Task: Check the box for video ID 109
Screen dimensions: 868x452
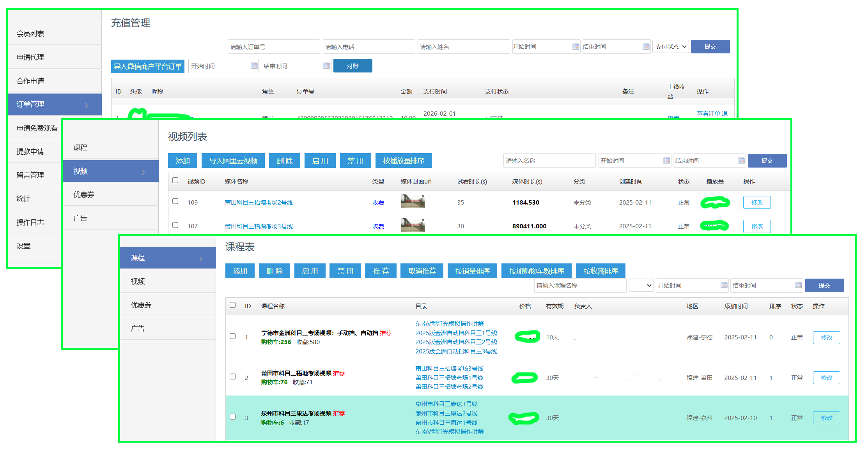Action: pyautogui.click(x=175, y=201)
